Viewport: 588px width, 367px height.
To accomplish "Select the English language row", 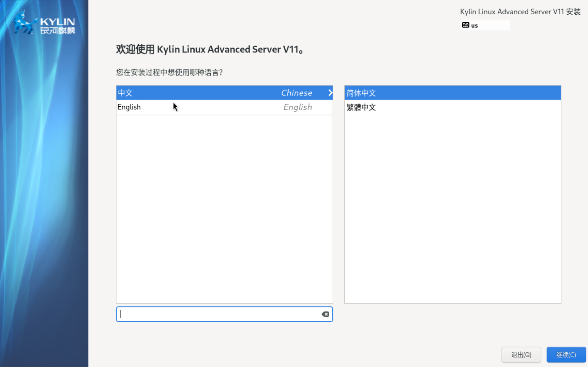I will (x=224, y=107).
